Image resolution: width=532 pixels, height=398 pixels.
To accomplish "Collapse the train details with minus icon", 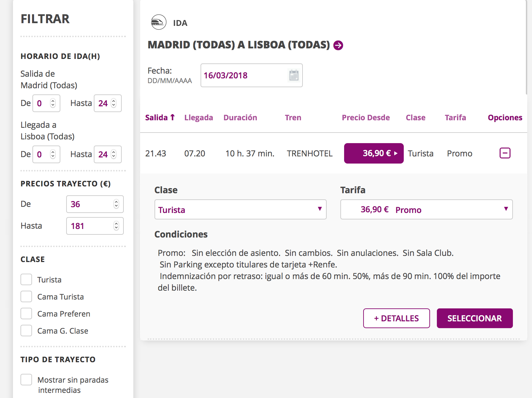I will tap(505, 153).
